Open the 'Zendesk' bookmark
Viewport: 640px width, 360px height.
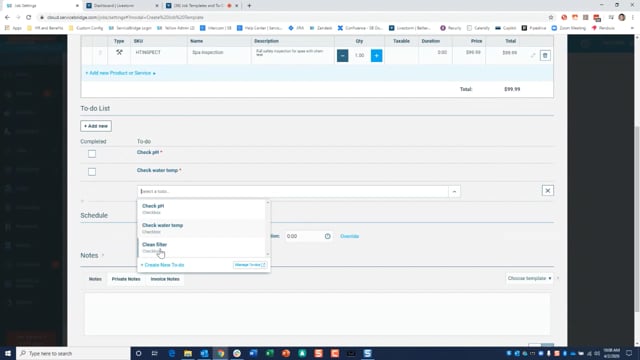pos(321,28)
